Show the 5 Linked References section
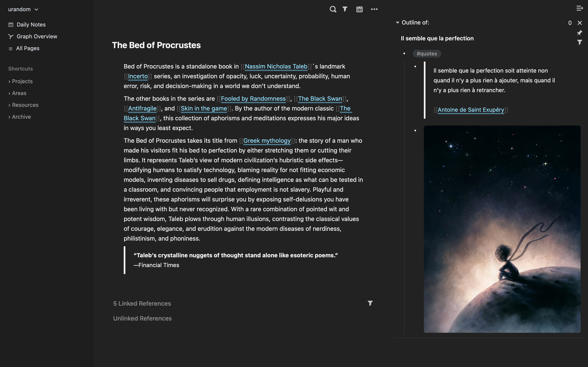Screen dimensions: 588x367 [142, 303]
